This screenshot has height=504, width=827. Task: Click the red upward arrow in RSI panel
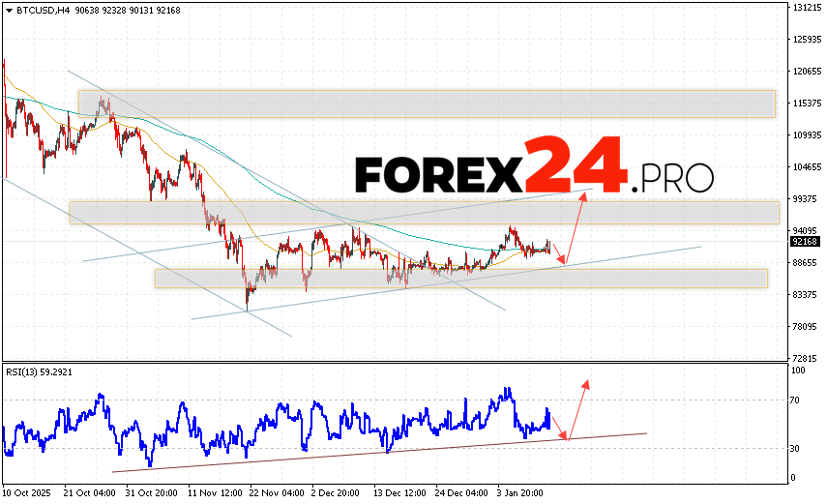point(577,408)
